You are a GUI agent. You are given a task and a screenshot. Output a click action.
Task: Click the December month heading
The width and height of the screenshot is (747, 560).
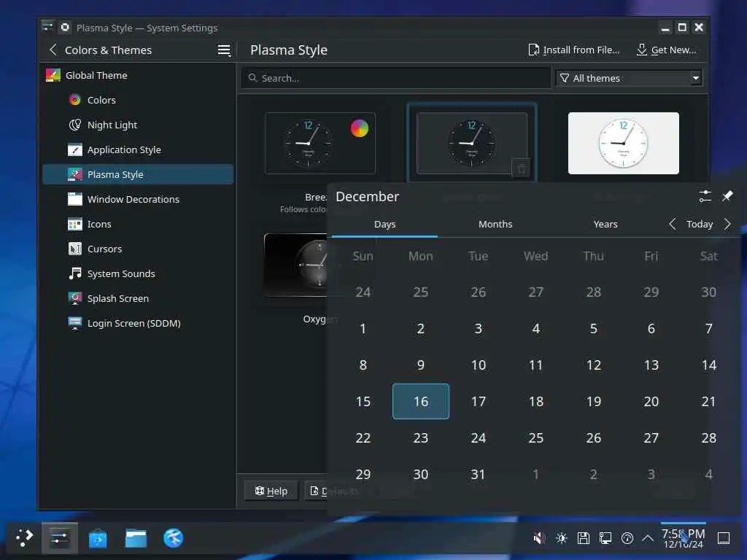pos(368,197)
